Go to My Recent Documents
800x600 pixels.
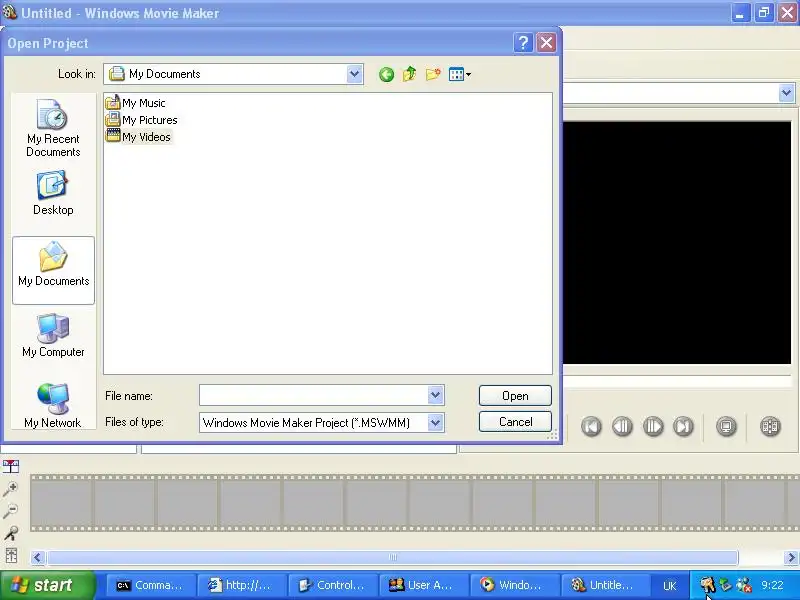click(x=53, y=129)
